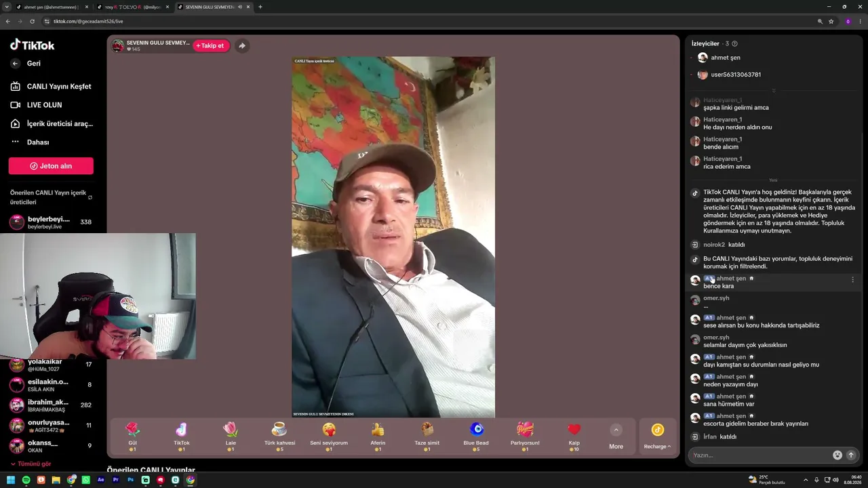Switch to ahmet şen browser tab
The height and width of the screenshot is (488, 868).
pos(52,7)
